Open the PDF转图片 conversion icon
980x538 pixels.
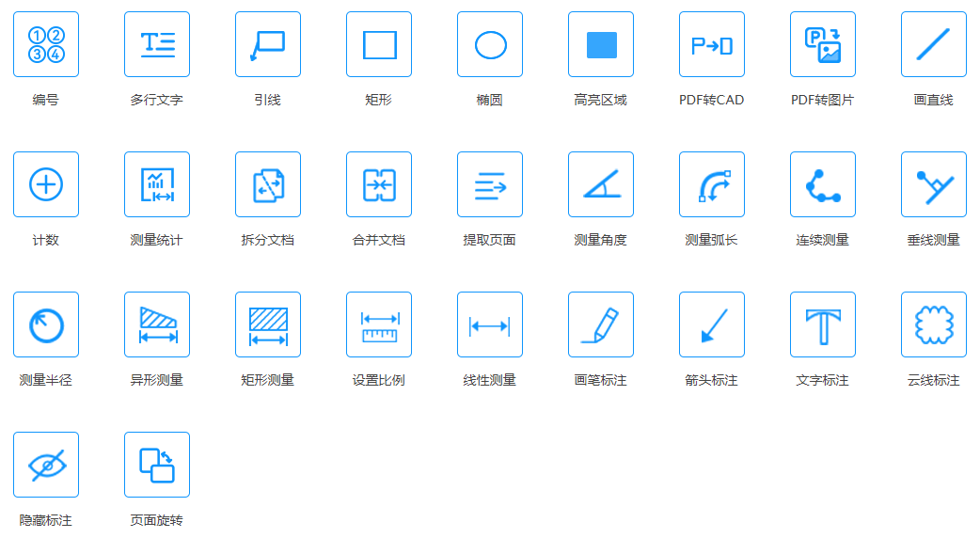click(x=823, y=44)
